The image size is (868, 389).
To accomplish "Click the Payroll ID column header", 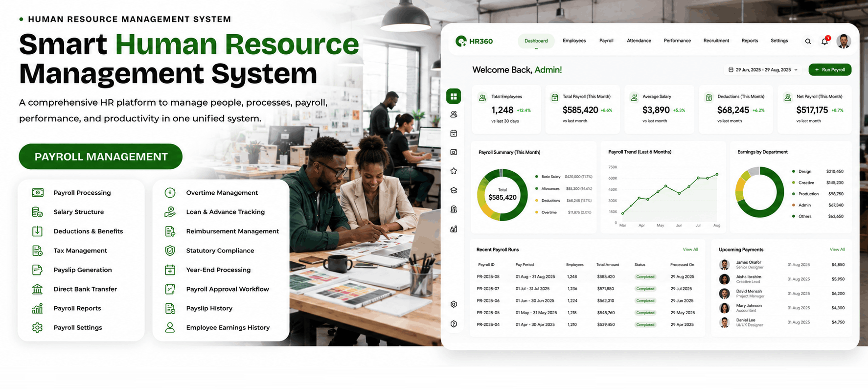I will [x=486, y=265].
